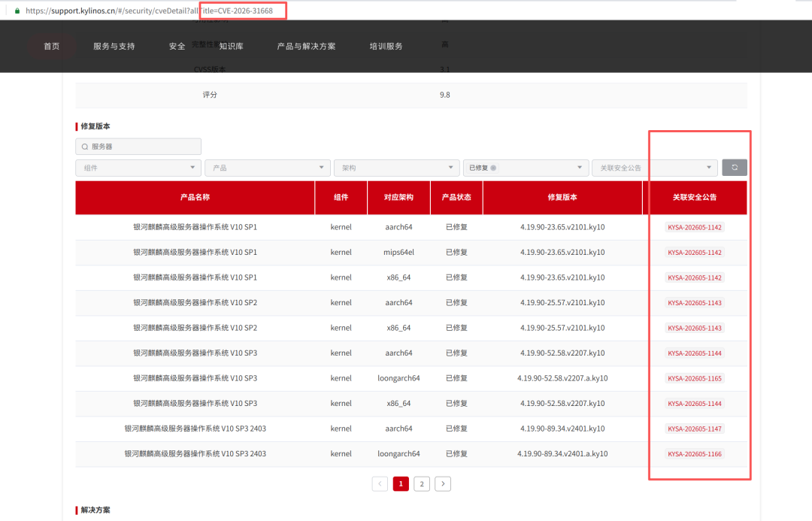
Task: Go to next page arrow
Action: (x=443, y=483)
